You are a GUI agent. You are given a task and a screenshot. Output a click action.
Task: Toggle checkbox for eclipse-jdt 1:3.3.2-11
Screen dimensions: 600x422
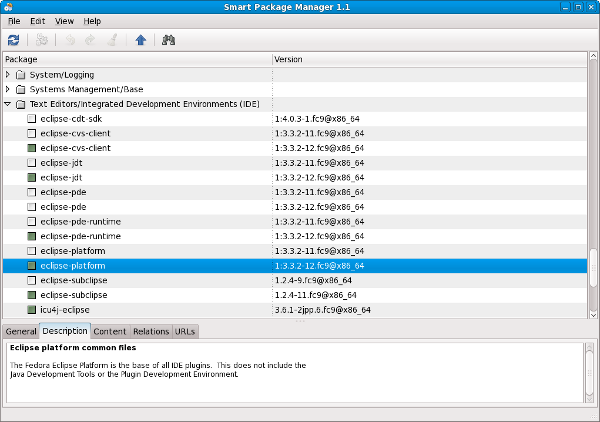(32, 163)
